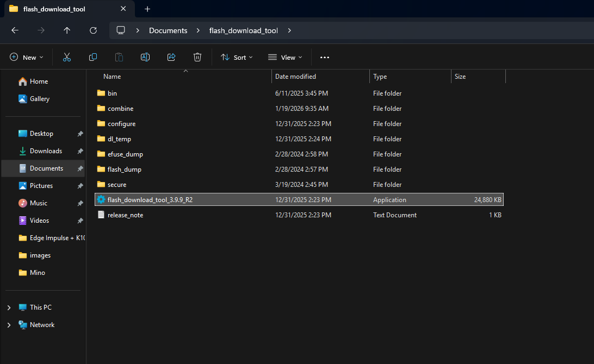Rename the selected application
The width and height of the screenshot is (594, 364).
coord(145,57)
